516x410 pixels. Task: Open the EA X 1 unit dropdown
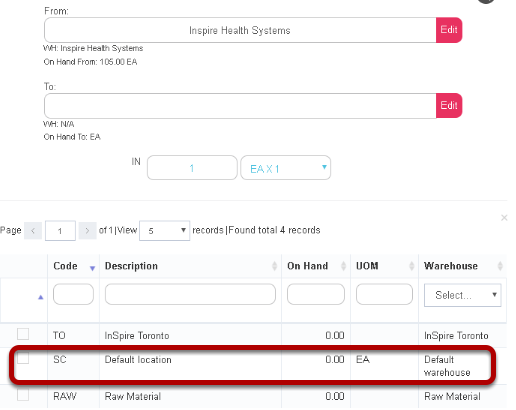[x=286, y=168]
